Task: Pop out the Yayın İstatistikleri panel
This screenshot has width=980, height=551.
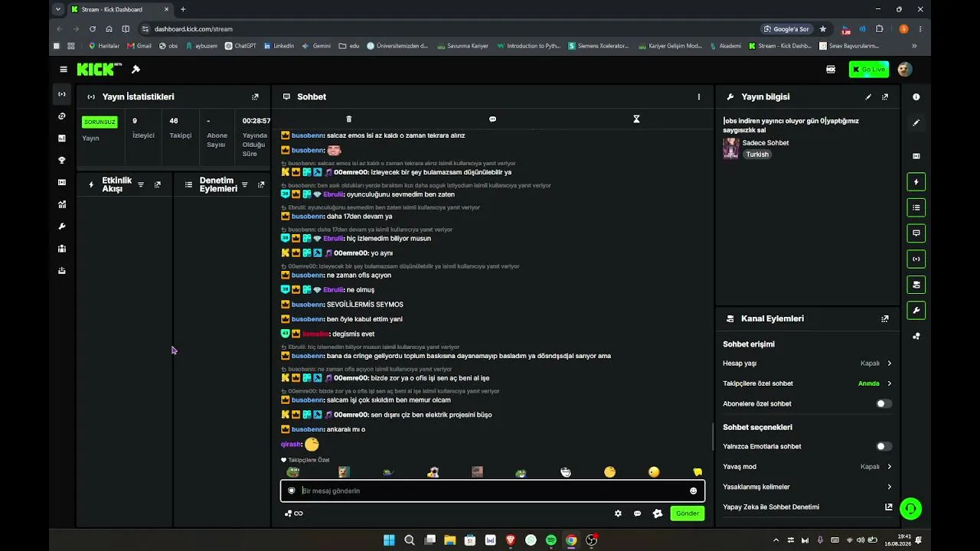Action: [255, 97]
